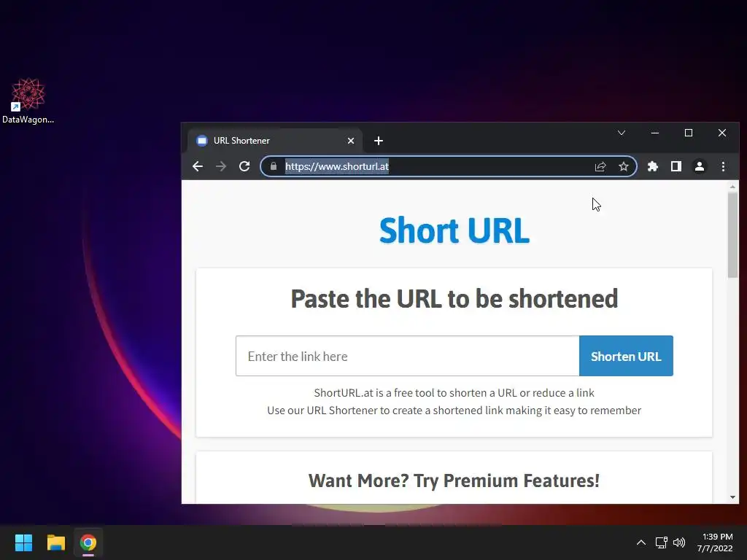View site info via the padlock icon
747x560 pixels.
click(274, 166)
